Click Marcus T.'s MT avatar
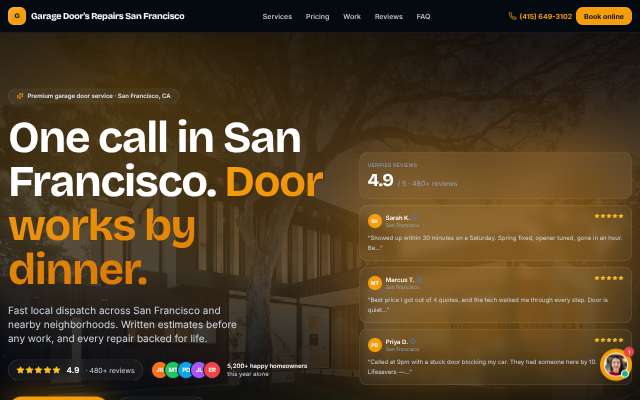This screenshot has width=640, height=400. (x=374, y=283)
